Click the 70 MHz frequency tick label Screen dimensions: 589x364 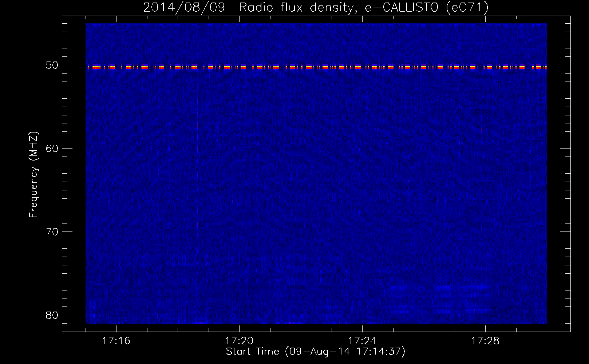coord(52,232)
